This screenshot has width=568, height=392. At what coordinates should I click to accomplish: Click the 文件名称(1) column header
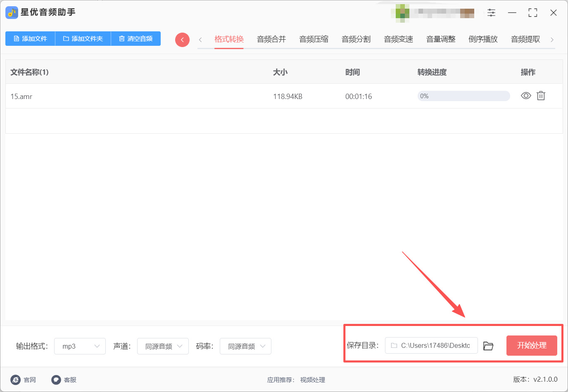point(29,72)
